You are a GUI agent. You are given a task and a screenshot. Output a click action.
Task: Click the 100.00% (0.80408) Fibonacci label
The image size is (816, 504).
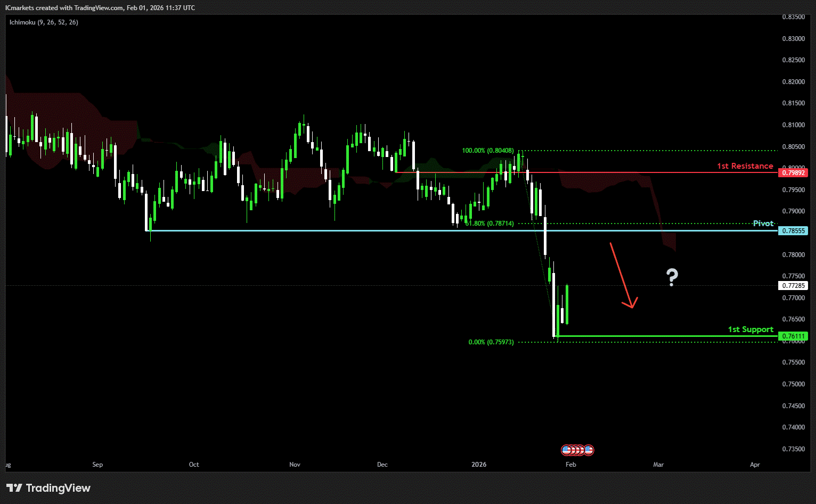click(x=487, y=151)
